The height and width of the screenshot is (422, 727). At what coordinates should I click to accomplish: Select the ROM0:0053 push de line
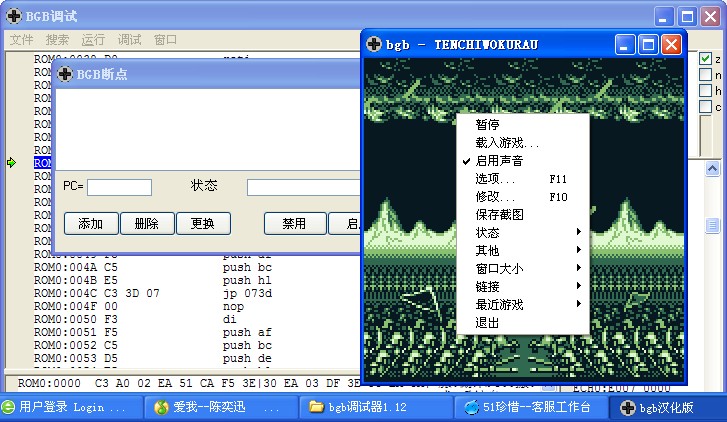click(153, 358)
